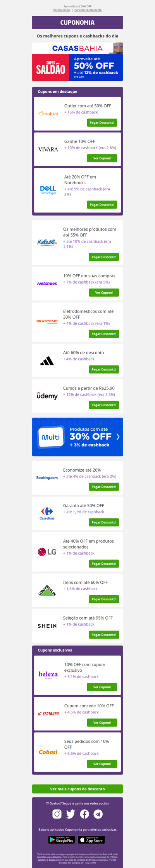Click Pegar Desconto! for Dell notebooks
This screenshot has width=155, height=868.
[x=102, y=205]
